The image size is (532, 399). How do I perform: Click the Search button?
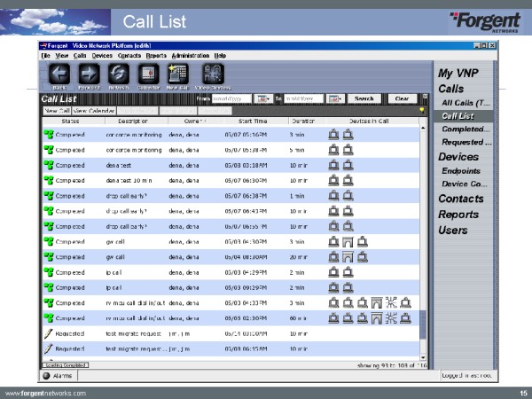click(364, 98)
